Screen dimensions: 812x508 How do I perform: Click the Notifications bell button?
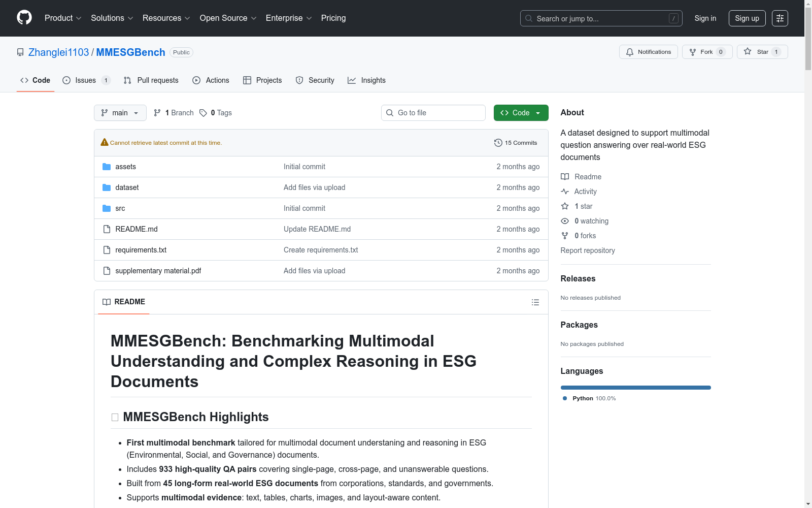pyautogui.click(x=648, y=52)
